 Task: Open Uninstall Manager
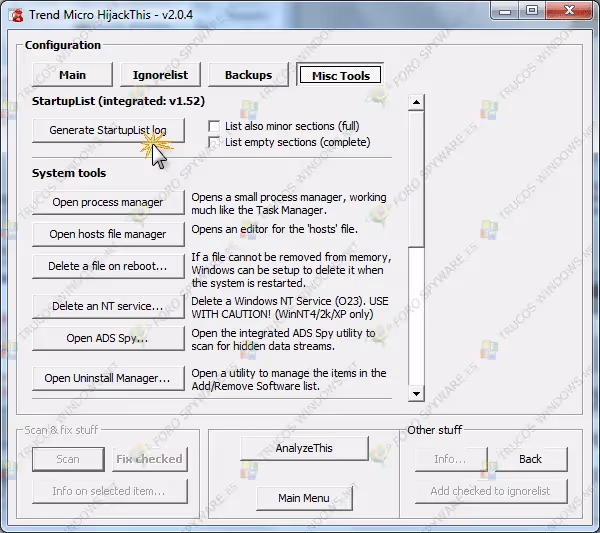coord(108,378)
